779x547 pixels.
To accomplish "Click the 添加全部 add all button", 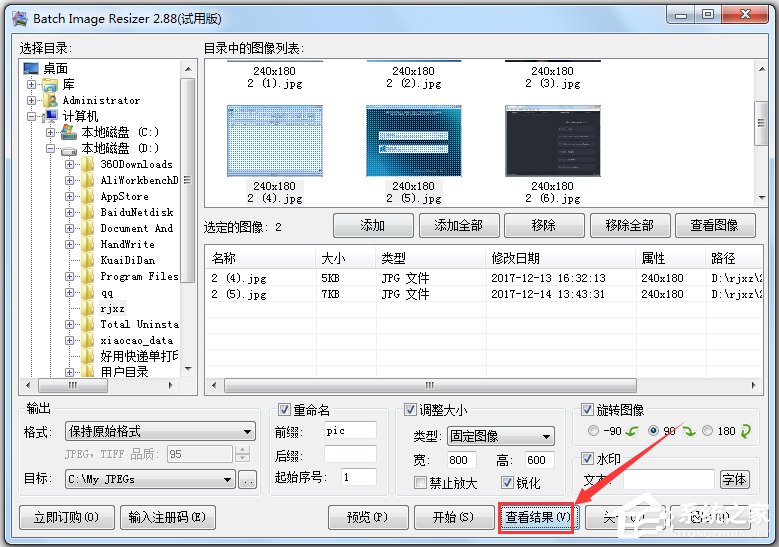I will pyautogui.click(x=458, y=226).
